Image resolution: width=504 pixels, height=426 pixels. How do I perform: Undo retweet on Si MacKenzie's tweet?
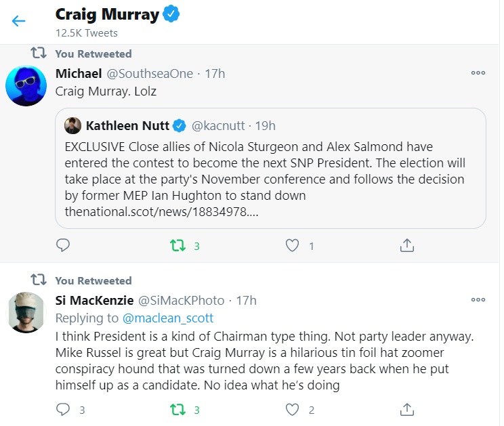[x=177, y=410]
